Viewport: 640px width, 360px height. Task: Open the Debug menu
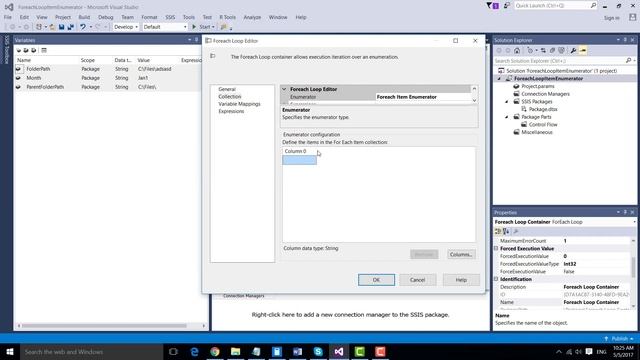point(106,17)
